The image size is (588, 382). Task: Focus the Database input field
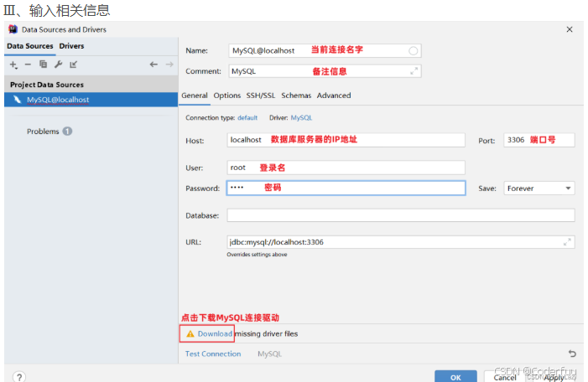pyautogui.click(x=400, y=215)
